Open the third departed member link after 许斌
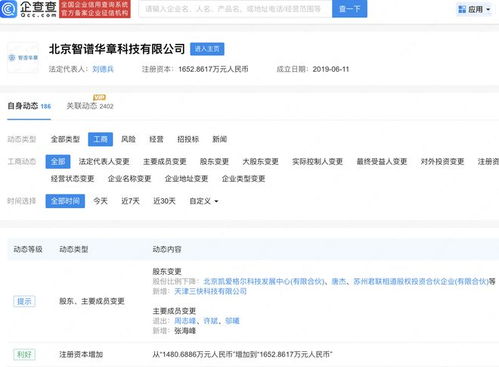499x367 pixels. pos(232,321)
